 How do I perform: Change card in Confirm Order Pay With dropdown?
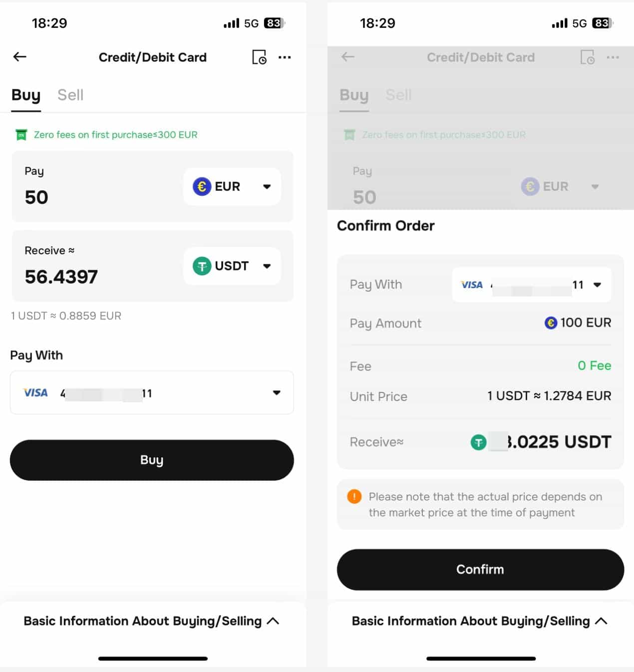pos(597,285)
